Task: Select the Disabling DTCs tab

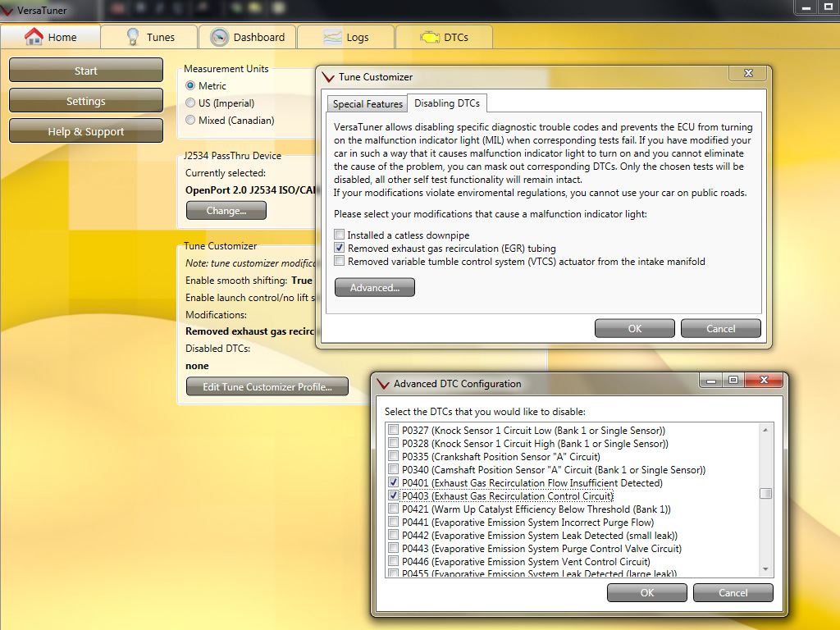Action: 447,103
